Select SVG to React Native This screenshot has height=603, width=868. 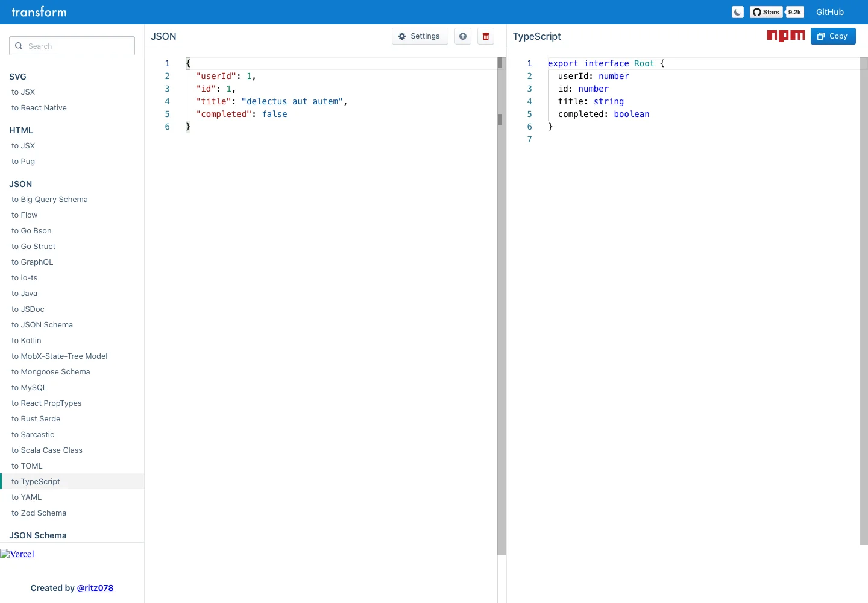[x=72, y=108]
